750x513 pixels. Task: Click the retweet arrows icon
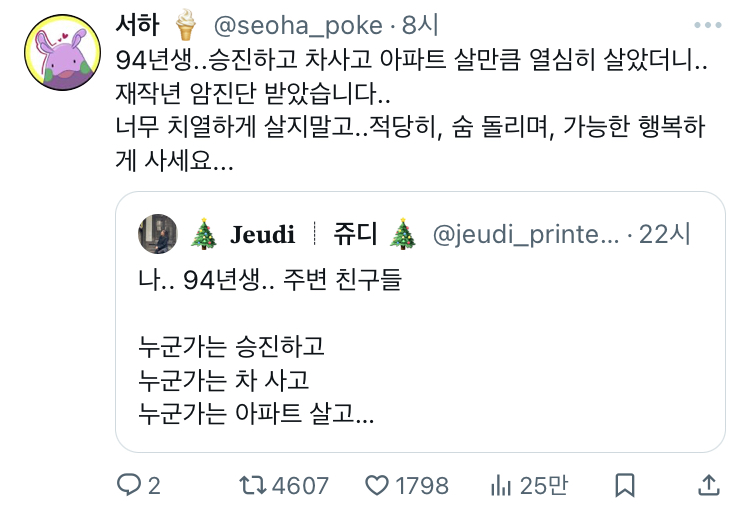click(252, 485)
